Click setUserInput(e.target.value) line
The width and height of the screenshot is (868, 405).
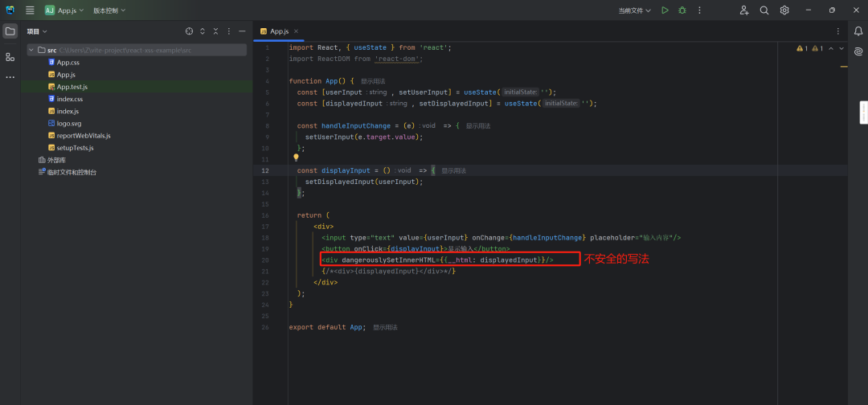tap(364, 137)
